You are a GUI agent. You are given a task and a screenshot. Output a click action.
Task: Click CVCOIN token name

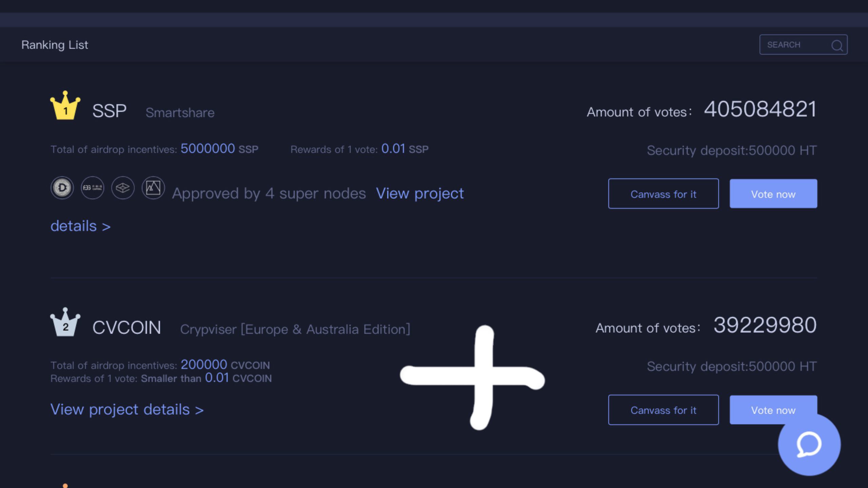[126, 328]
